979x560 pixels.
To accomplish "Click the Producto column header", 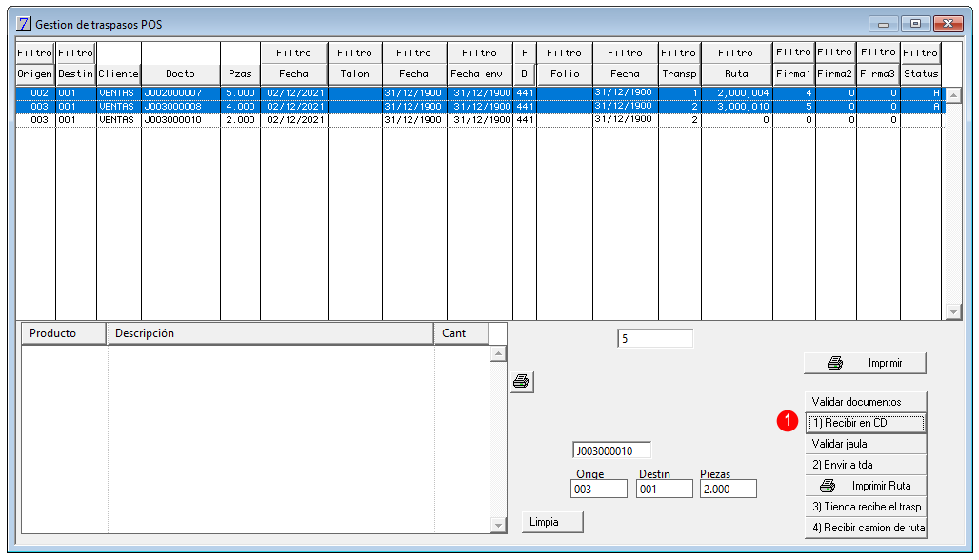I will 64,333.
